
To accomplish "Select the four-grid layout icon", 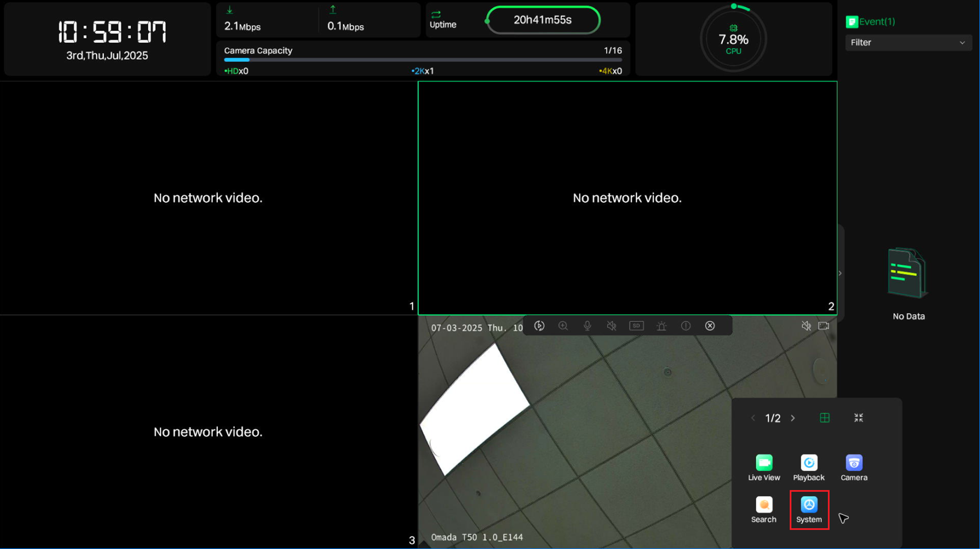I will (825, 418).
